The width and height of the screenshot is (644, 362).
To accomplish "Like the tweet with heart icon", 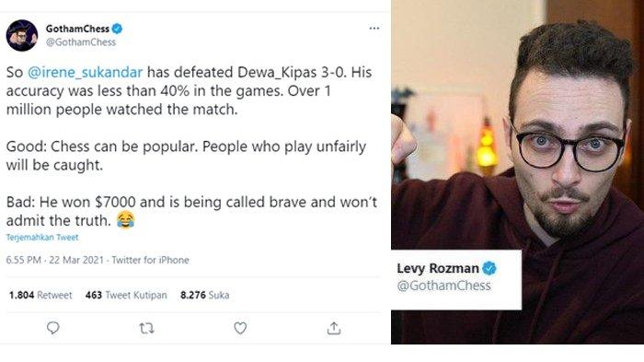I will click(240, 328).
